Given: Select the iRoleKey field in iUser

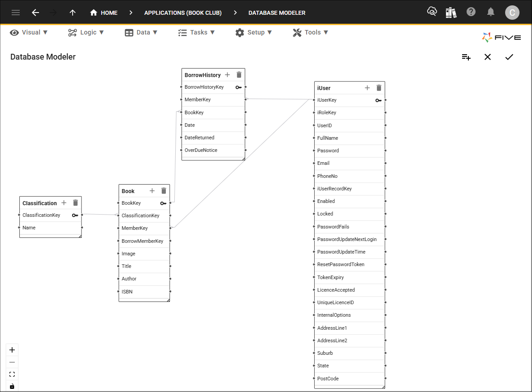Looking at the screenshot, I should [x=350, y=112].
